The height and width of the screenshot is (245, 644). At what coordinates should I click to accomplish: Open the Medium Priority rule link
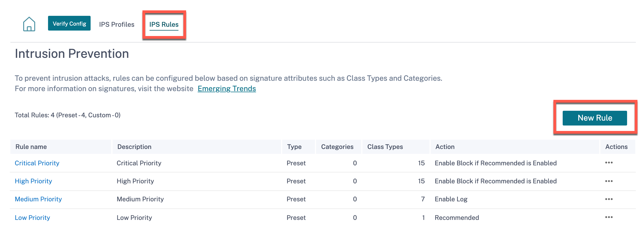coord(38,199)
